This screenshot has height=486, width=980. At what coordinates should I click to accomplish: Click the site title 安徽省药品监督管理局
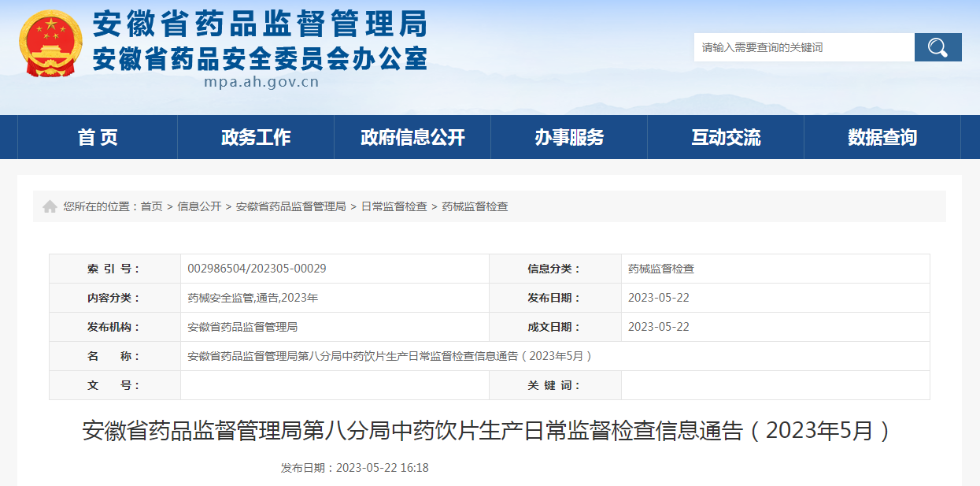click(261, 24)
